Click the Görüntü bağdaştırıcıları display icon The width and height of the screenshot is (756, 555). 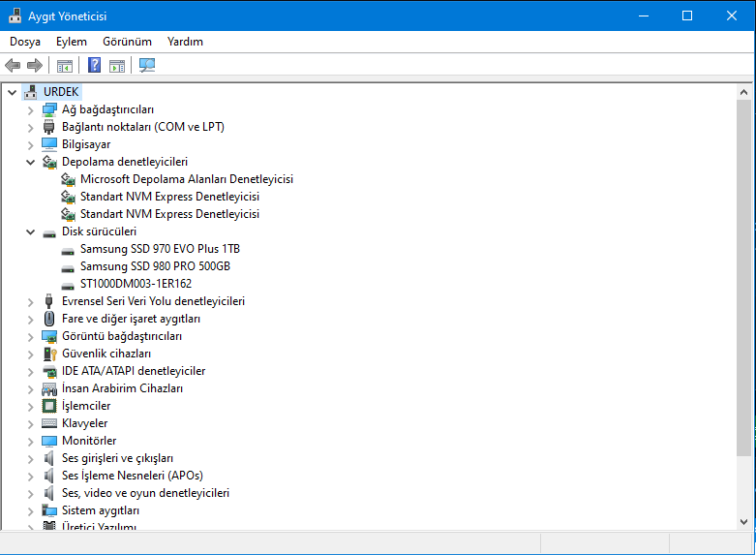click(x=49, y=336)
